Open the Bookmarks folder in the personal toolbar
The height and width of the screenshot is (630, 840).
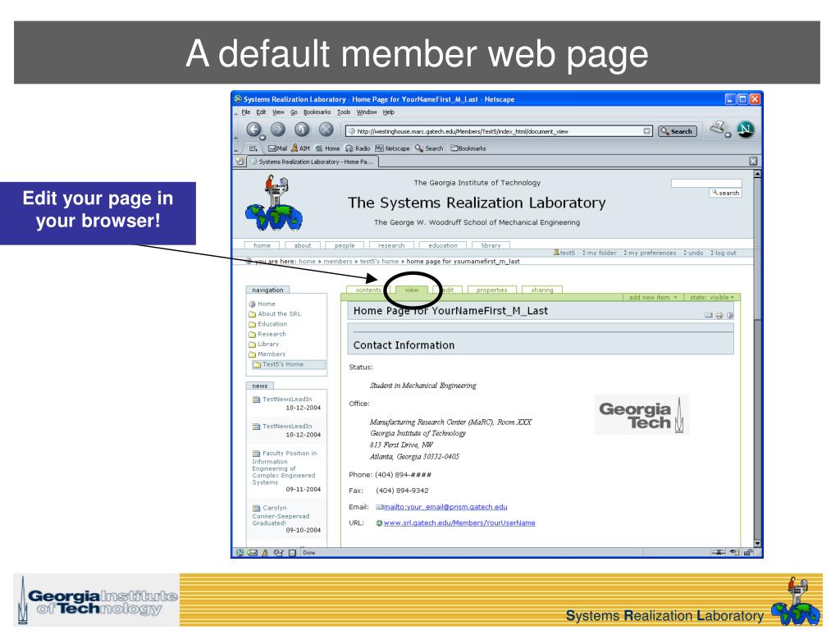[468, 148]
